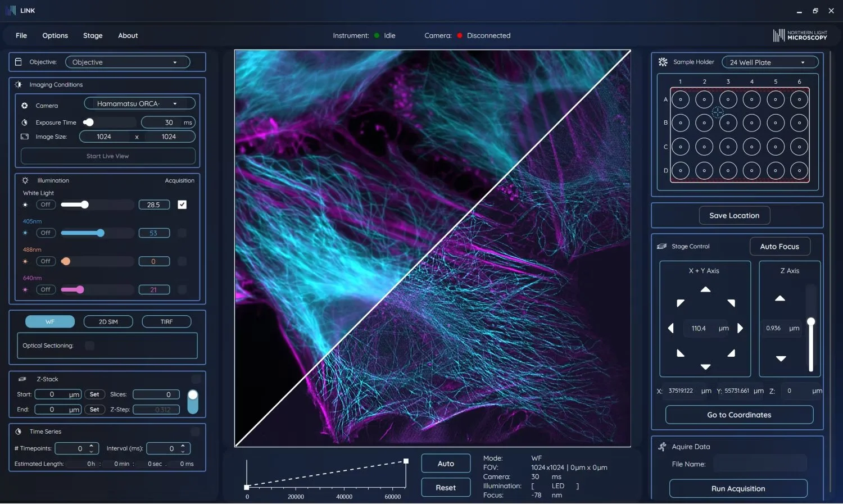Click the Save Location button

(734, 215)
